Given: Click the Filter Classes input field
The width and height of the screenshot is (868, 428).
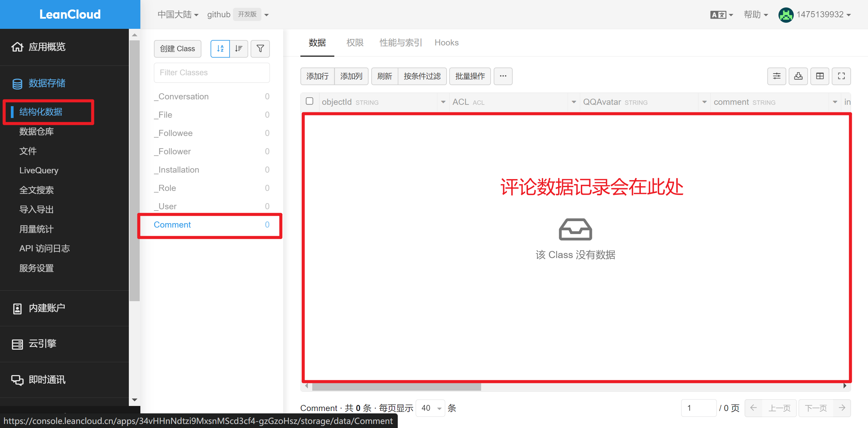Looking at the screenshot, I should (x=212, y=73).
